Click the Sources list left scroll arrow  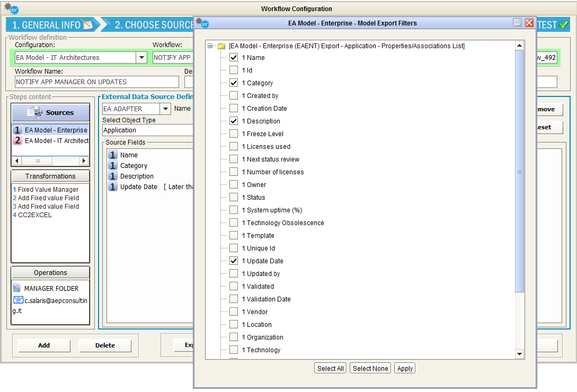pos(17,161)
